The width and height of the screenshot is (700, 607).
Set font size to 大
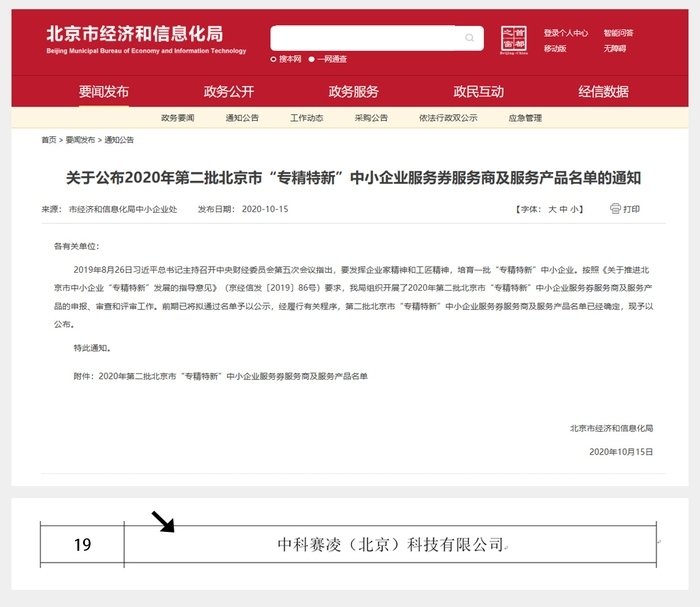click(552, 209)
